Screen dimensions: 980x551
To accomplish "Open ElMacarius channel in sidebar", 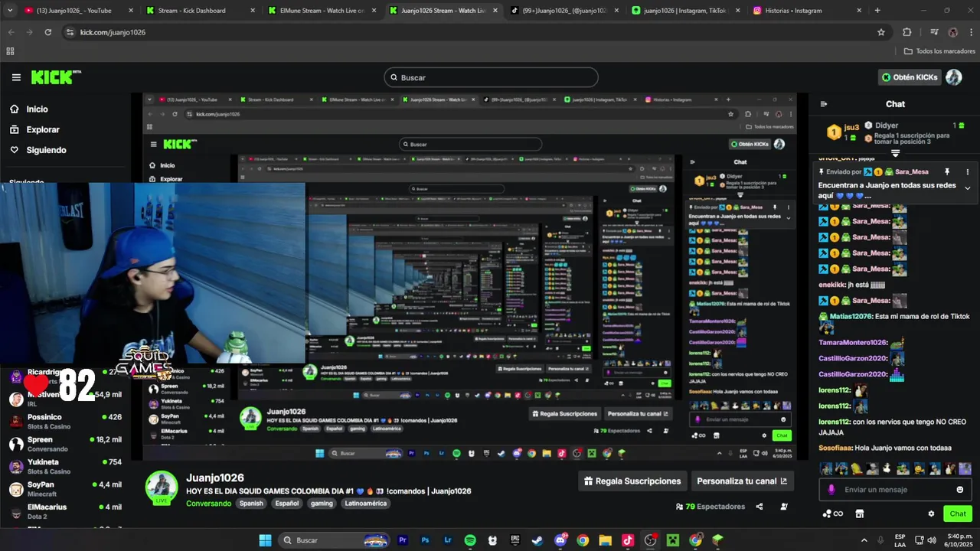I will click(x=65, y=510).
